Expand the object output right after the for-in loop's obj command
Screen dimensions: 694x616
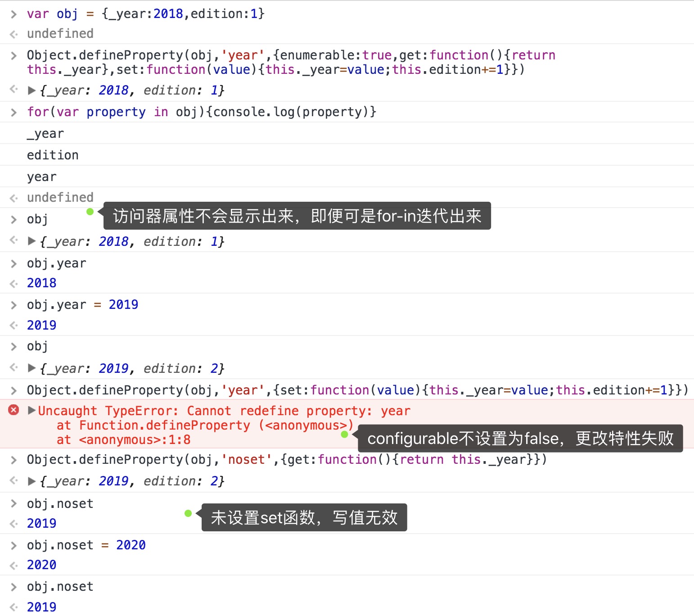(x=32, y=241)
